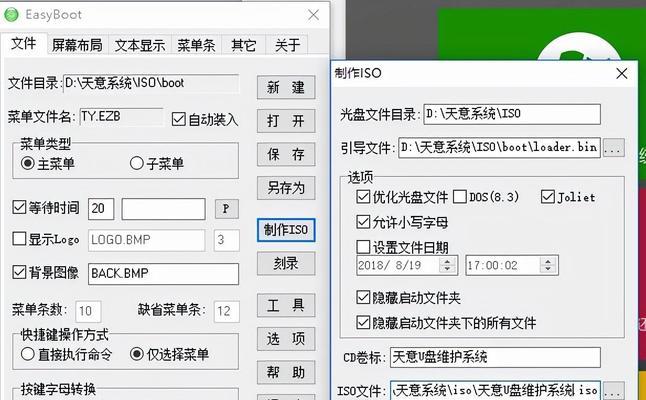Click the time field spinner arrows
The image size is (646, 400).
point(548,265)
